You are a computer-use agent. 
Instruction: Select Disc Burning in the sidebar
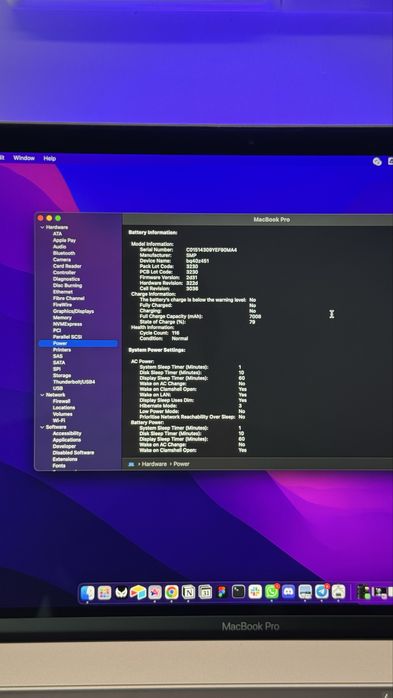pyautogui.click(x=67, y=285)
